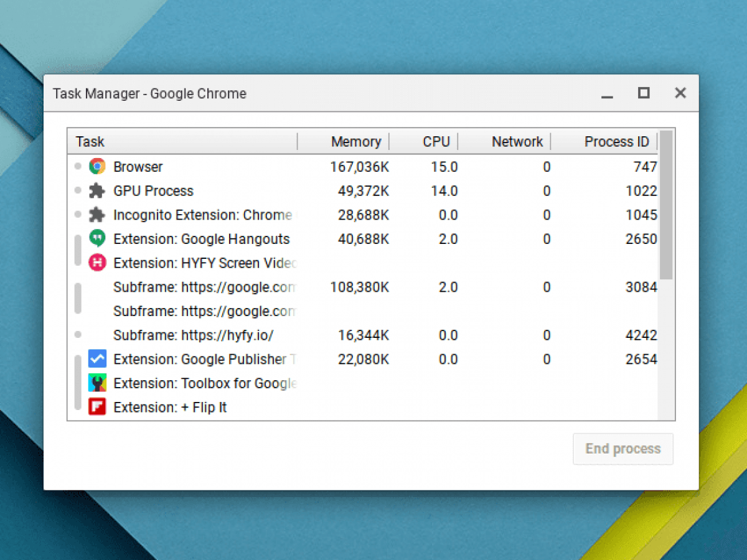This screenshot has height=560, width=747.
Task: Select the Extension: Google Hangouts label
Action: pos(202,239)
